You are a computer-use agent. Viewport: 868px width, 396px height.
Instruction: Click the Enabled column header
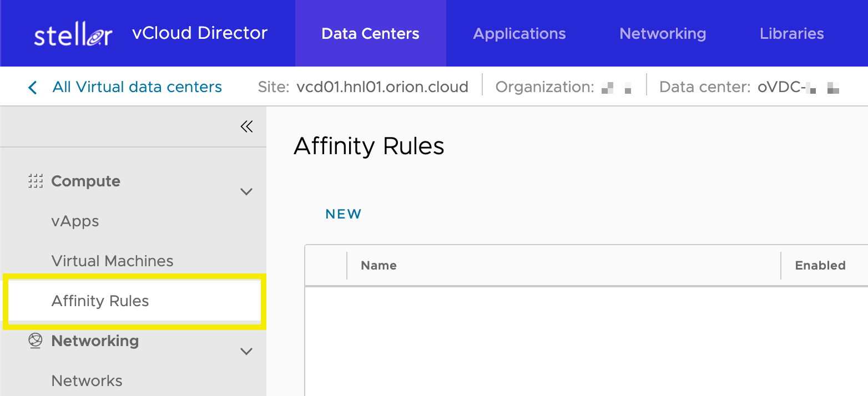820,266
